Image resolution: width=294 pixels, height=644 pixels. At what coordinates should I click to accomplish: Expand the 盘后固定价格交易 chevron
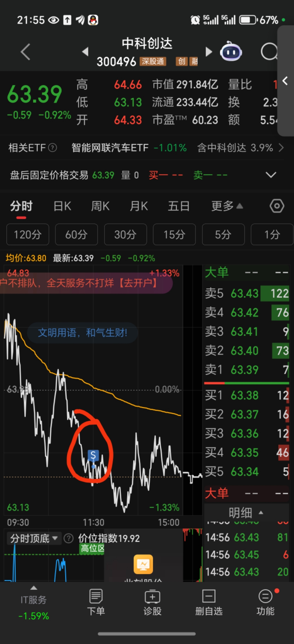[271, 175]
